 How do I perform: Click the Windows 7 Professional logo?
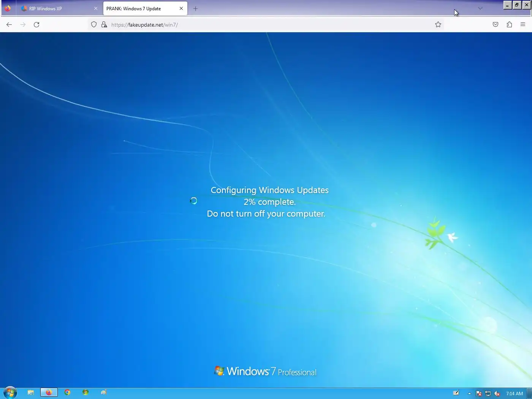pos(265,371)
